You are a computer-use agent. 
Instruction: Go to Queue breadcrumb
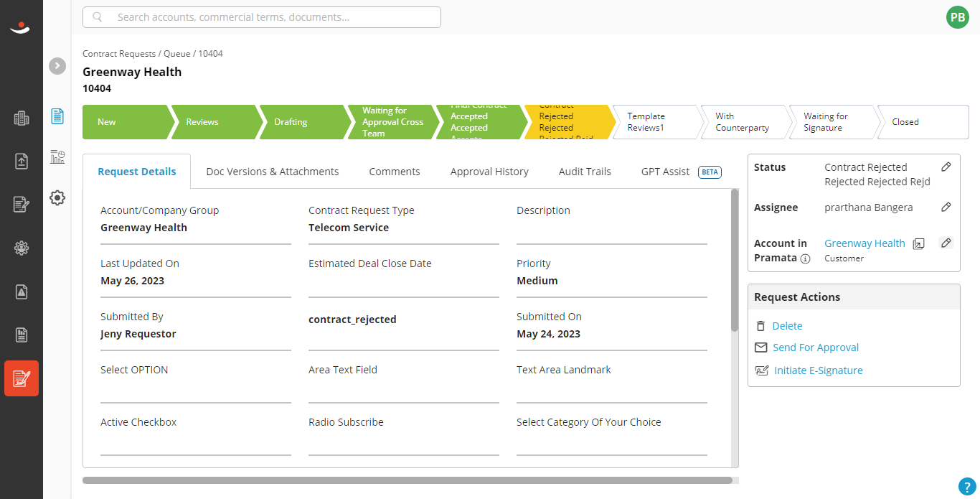pyautogui.click(x=176, y=54)
